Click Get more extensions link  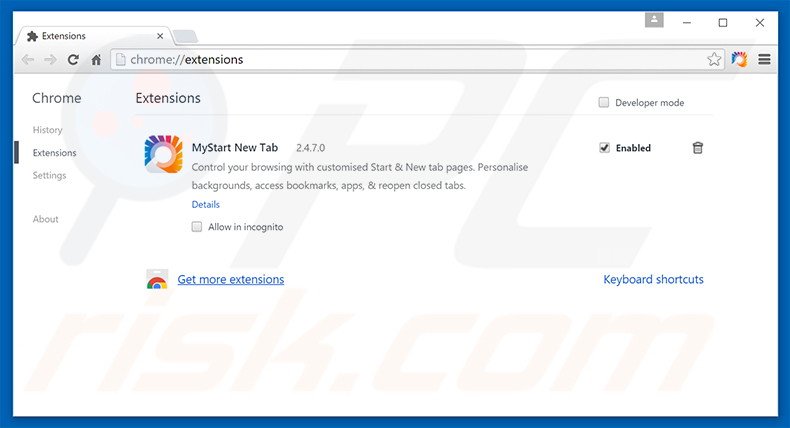coord(231,279)
